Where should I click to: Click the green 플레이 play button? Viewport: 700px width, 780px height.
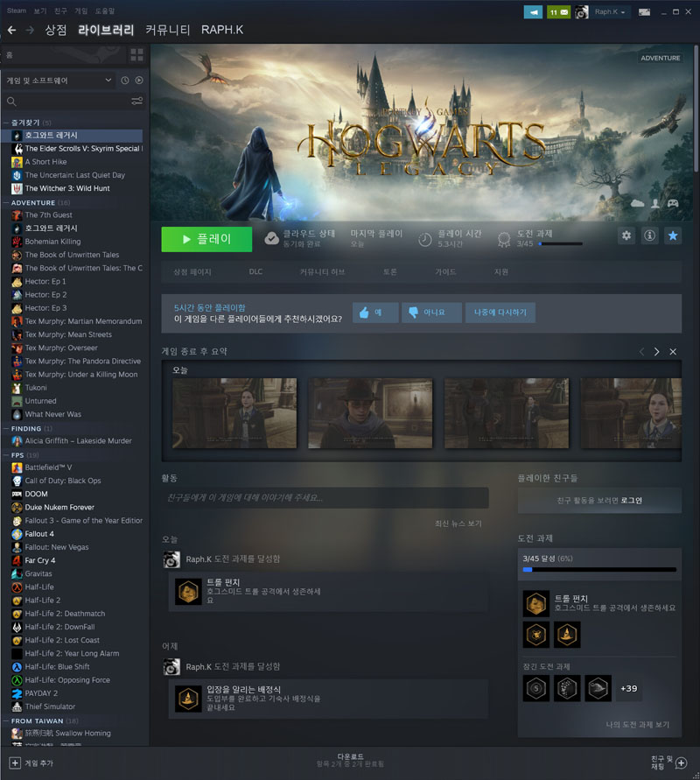206,239
